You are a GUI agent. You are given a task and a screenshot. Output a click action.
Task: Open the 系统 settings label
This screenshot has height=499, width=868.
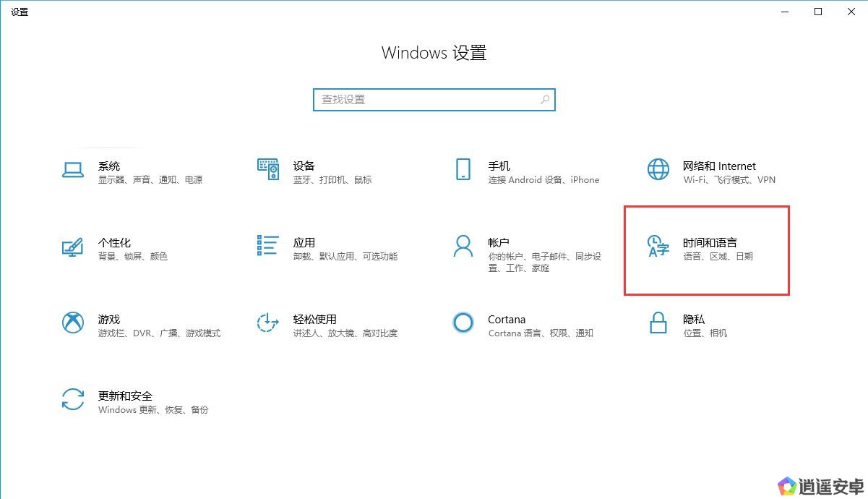[x=109, y=166]
